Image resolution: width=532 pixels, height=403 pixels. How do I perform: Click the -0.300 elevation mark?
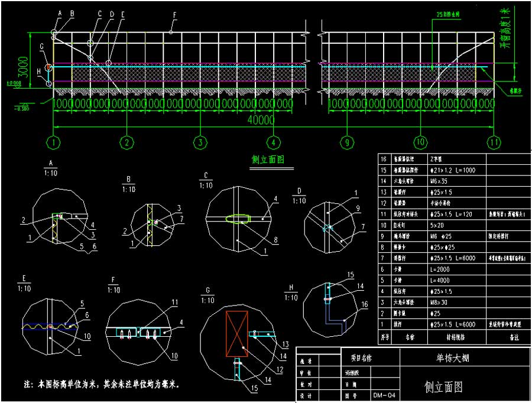(22, 109)
